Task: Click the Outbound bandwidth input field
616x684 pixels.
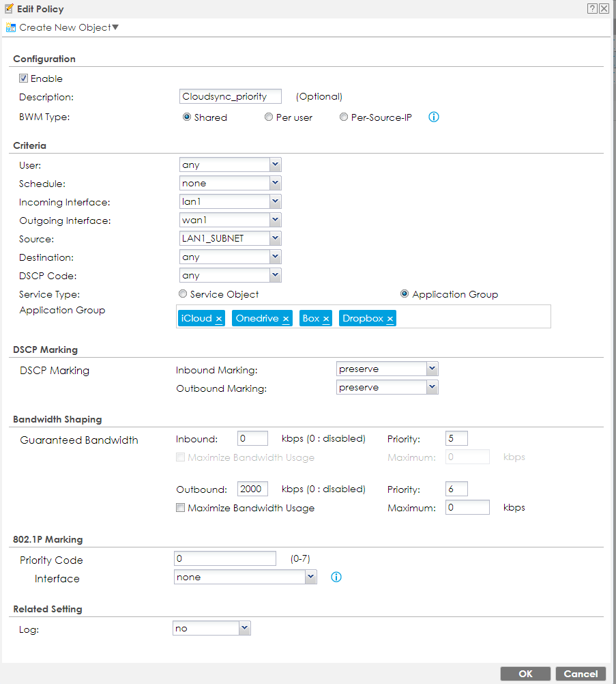Action: 252,489
